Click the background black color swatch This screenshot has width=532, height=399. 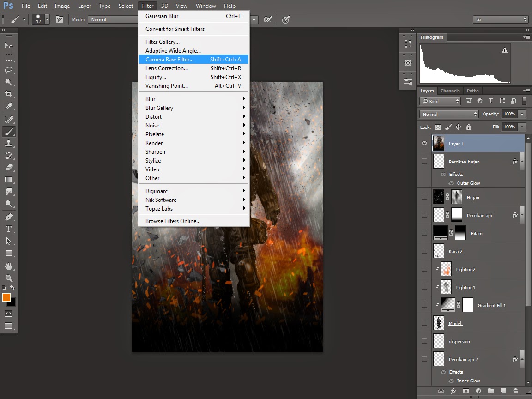(13, 303)
